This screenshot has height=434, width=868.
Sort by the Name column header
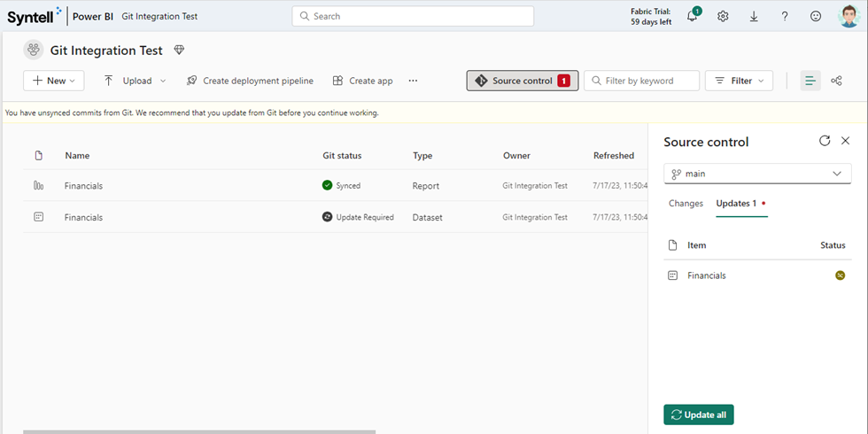click(77, 156)
